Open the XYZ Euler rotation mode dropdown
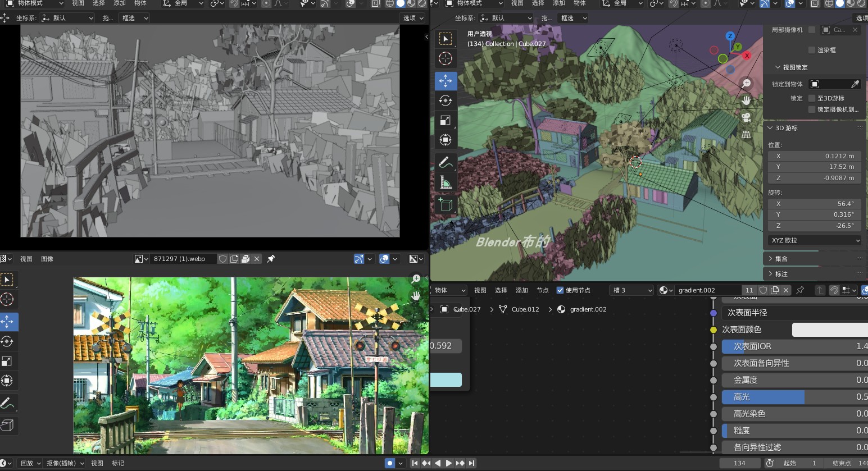Viewport: 868px width, 471px height. pos(814,240)
